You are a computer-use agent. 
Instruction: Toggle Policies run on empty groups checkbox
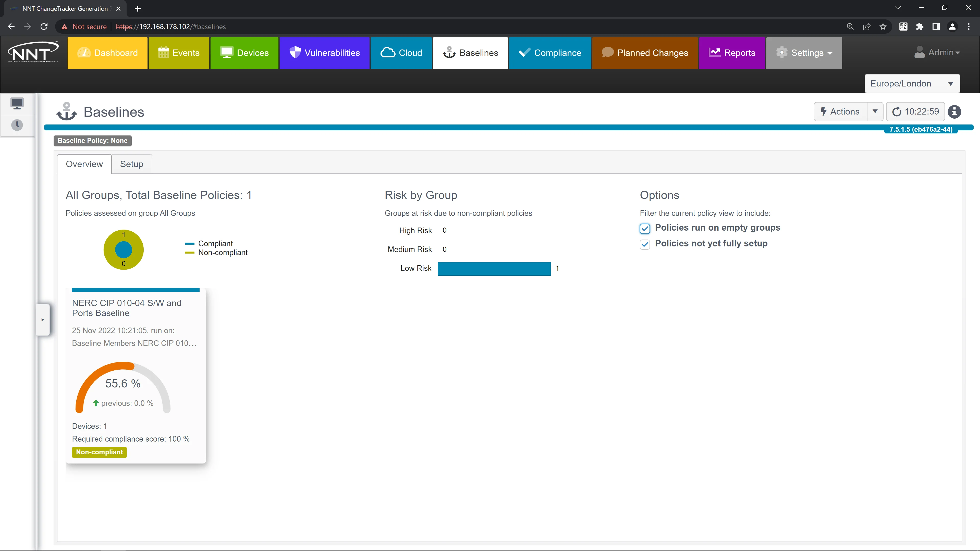pyautogui.click(x=645, y=228)
